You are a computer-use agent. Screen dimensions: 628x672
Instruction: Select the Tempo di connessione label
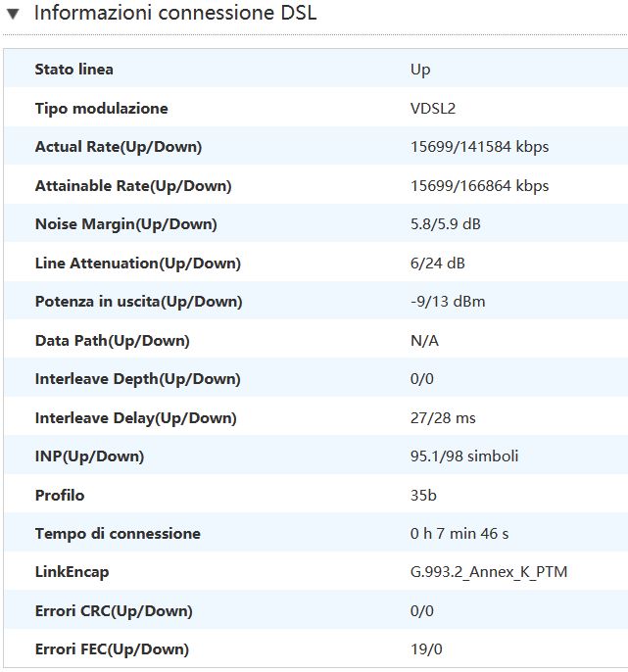tap(118, 534)
